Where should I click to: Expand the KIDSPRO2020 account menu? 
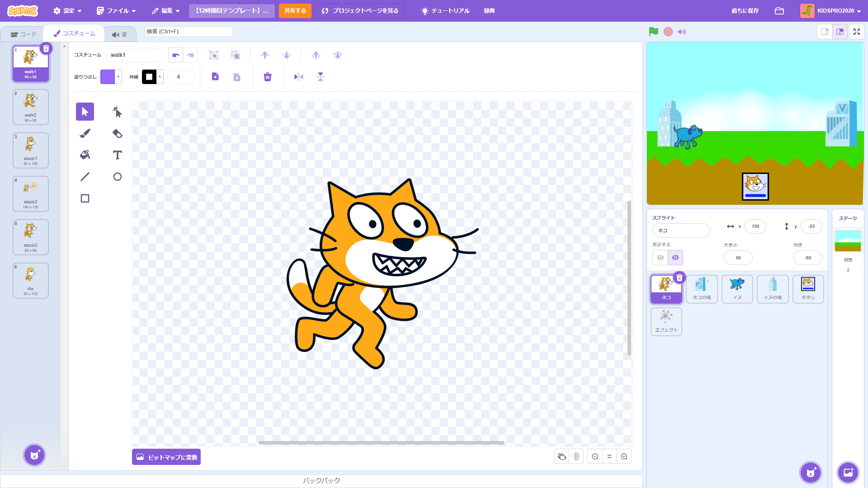836,11
